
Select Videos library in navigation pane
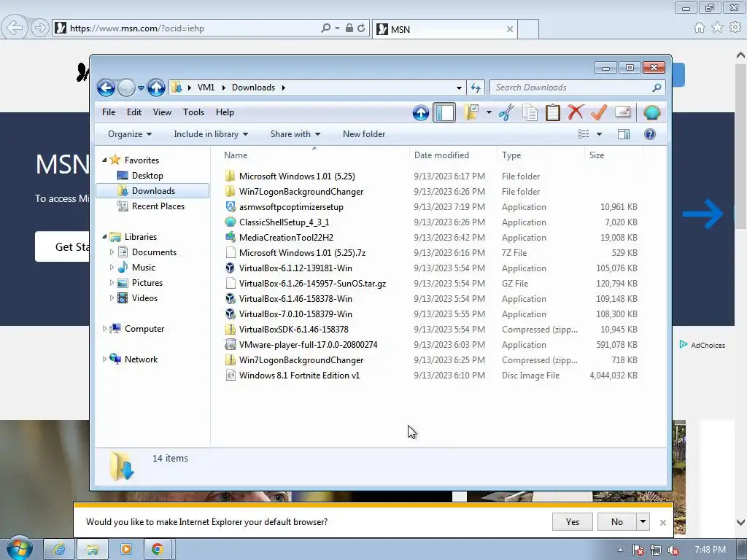(x=144, y=298)
